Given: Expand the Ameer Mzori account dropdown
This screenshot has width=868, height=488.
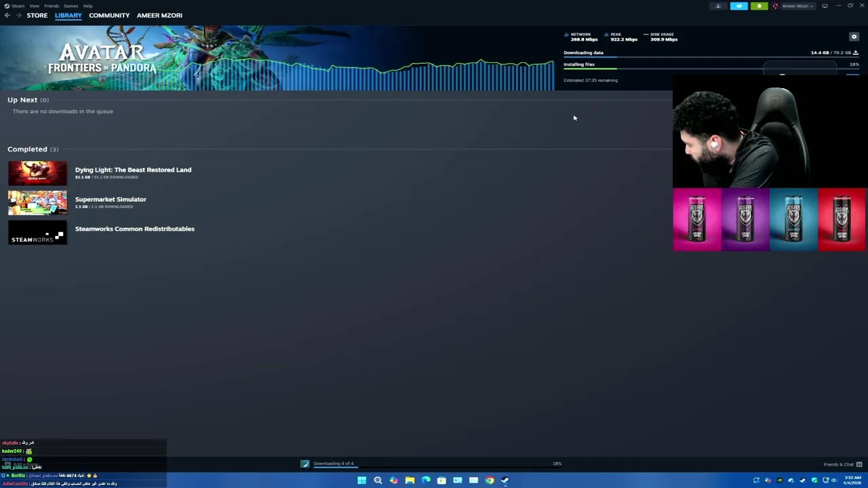Looking at the screenshot, I should (x=797, y=6).
